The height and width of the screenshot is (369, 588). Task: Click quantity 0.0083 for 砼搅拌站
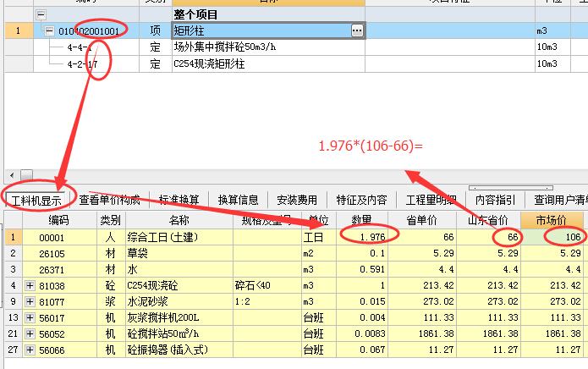(x=362, y=333)
